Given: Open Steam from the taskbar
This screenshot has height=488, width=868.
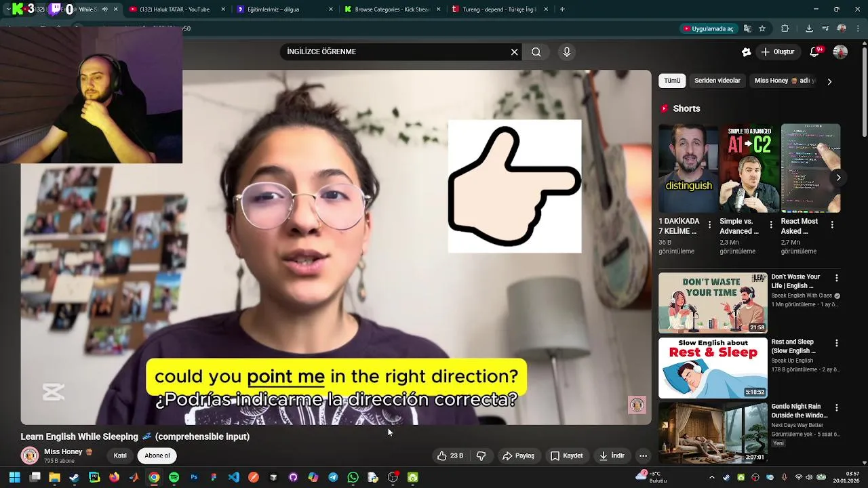Looking at the screenshot, I should click(74, 478).
